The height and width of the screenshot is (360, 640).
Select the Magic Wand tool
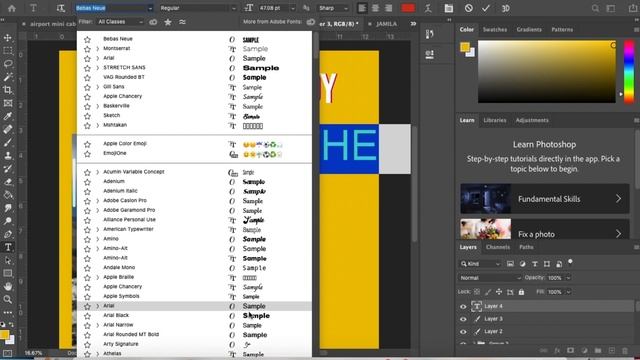coord(8,77)
